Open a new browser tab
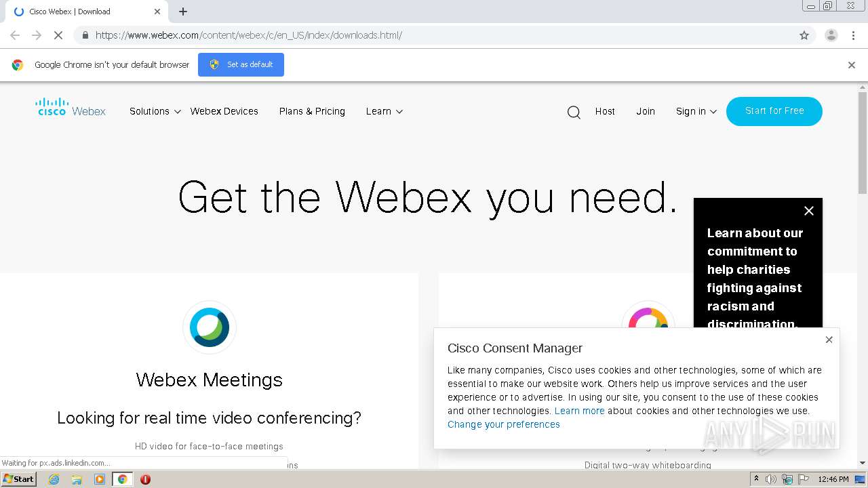The image size is (868, 488). [x=183, y=12]
